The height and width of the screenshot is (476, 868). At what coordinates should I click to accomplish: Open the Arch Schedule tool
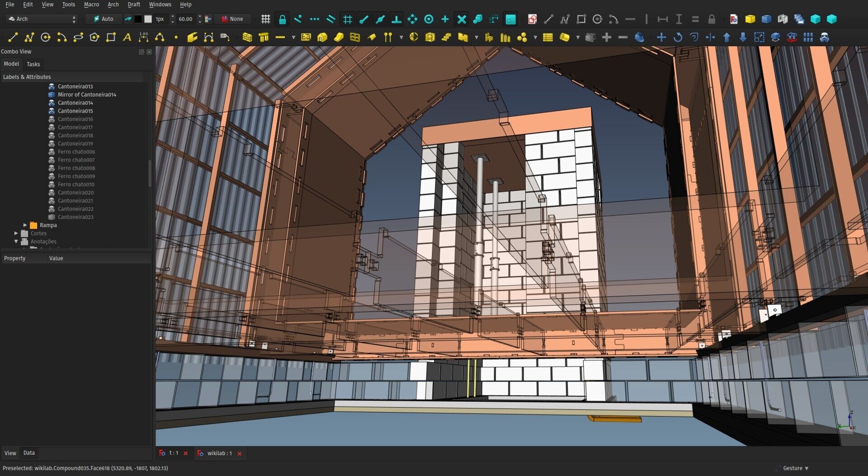point(548,38)
